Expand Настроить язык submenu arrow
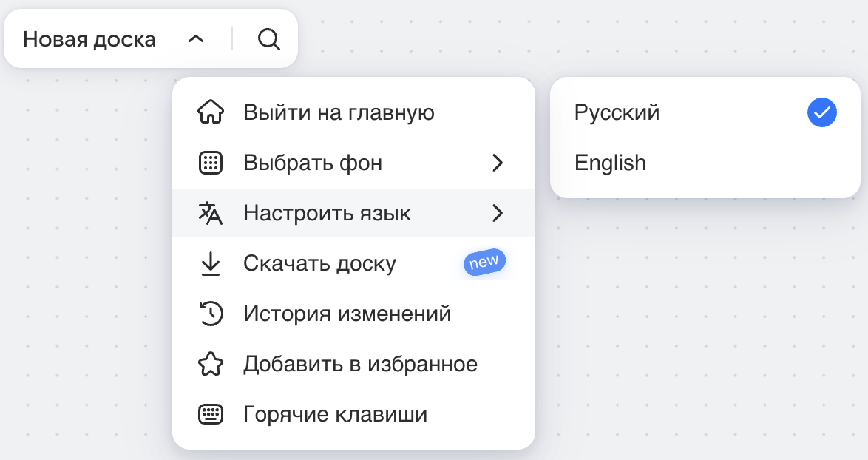The height and width of the screenshot is (460, 868). pos(498,213)
